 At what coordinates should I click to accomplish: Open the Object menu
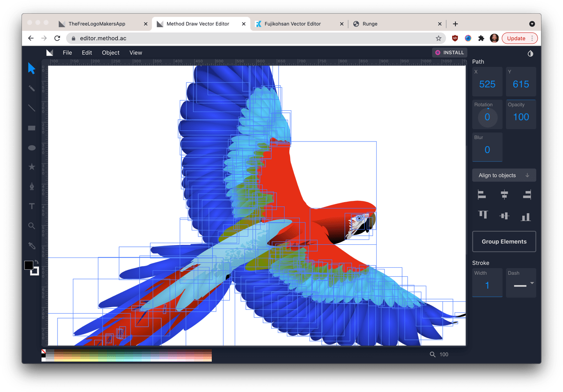click(111, 52)
